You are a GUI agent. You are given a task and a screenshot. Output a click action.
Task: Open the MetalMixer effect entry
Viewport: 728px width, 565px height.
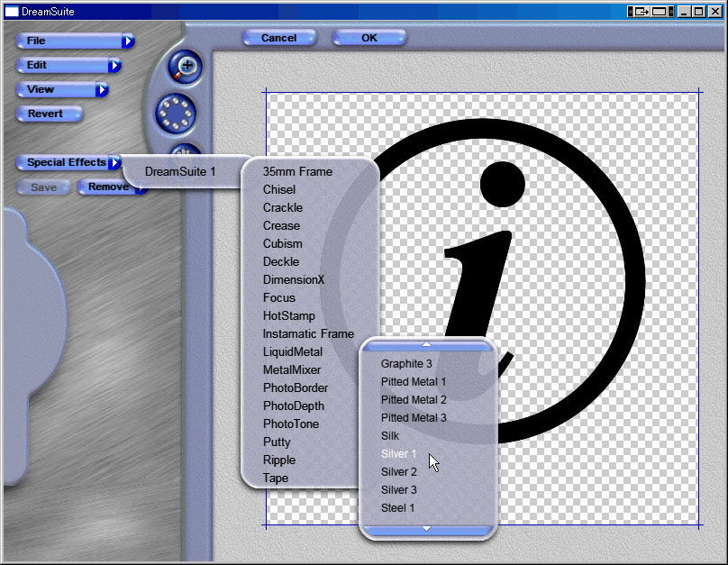coord(292,370)
